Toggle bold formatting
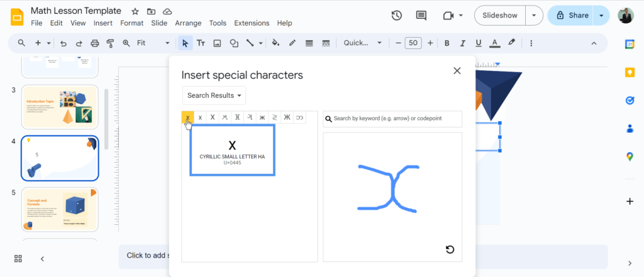Screen dimensions: 644x277 pos(447,43)
